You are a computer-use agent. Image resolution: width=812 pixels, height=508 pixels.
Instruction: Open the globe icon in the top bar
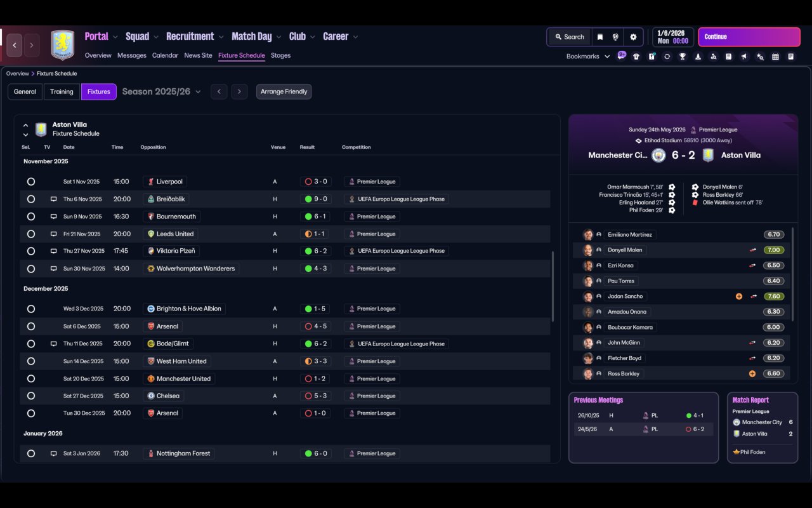click(615, 37)
